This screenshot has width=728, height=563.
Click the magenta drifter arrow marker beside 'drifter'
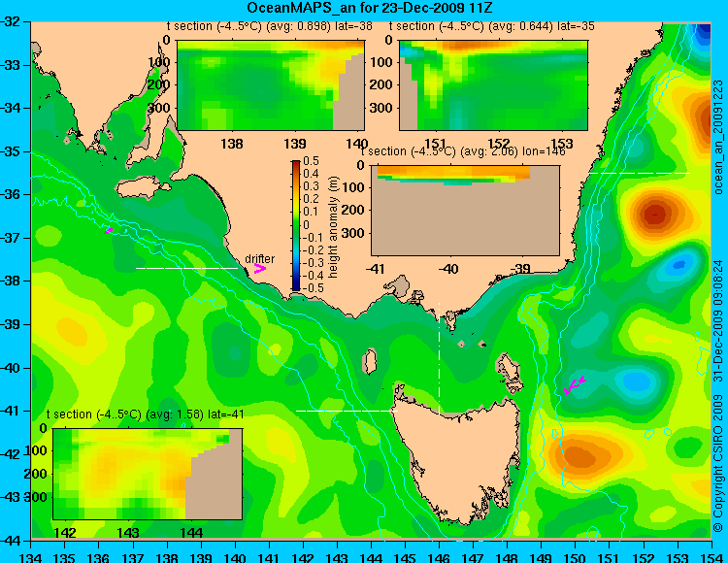tap(259, 268)
